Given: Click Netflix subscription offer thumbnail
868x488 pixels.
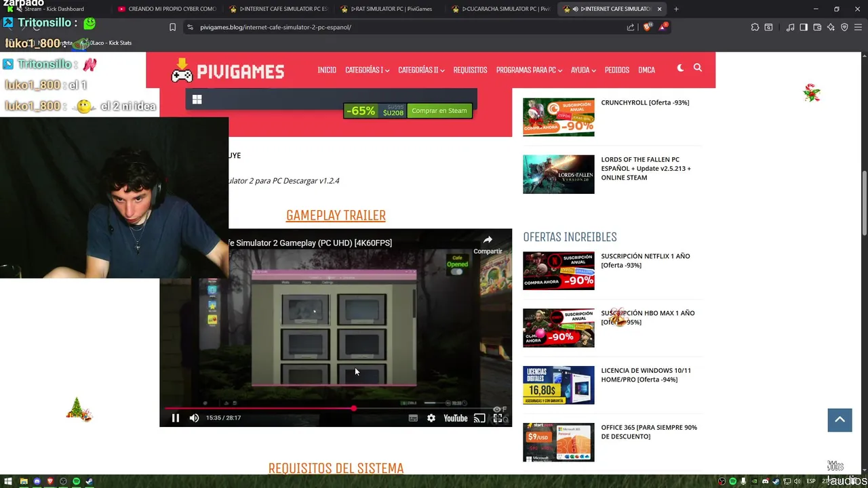Looking at the screenshot, I should click(x=559, y=270).
